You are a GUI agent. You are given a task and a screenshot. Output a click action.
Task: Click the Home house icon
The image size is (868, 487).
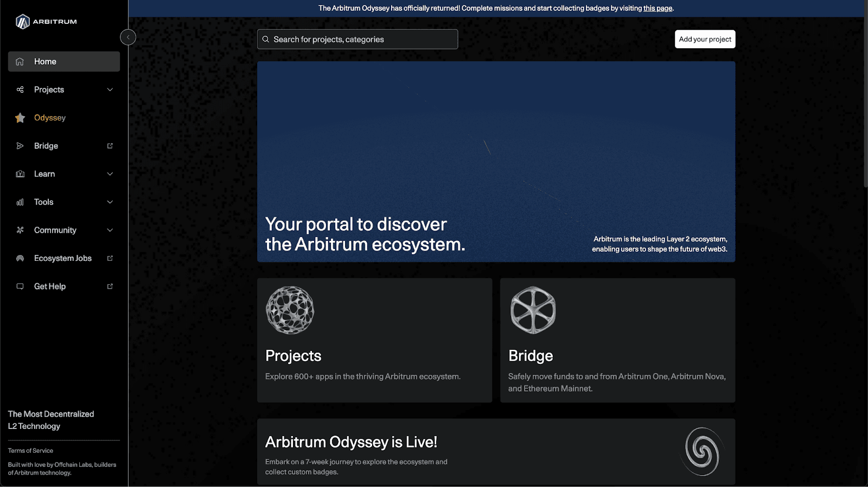(x=20, y=61)
